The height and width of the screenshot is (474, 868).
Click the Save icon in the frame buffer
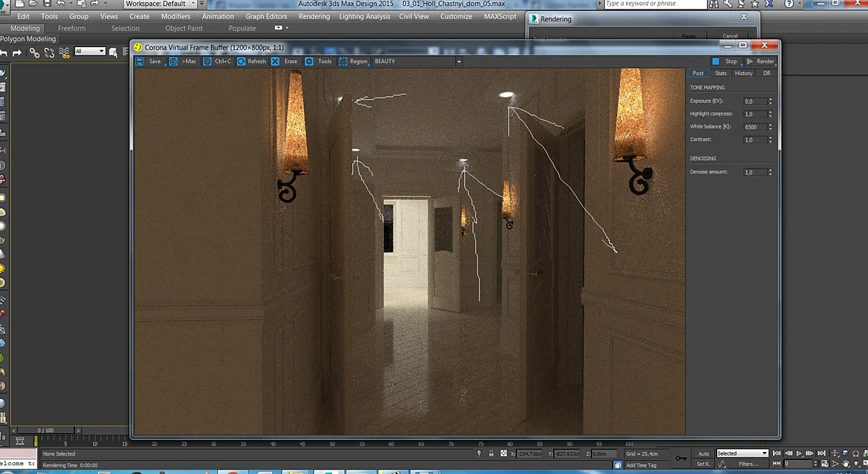point(140,62)
